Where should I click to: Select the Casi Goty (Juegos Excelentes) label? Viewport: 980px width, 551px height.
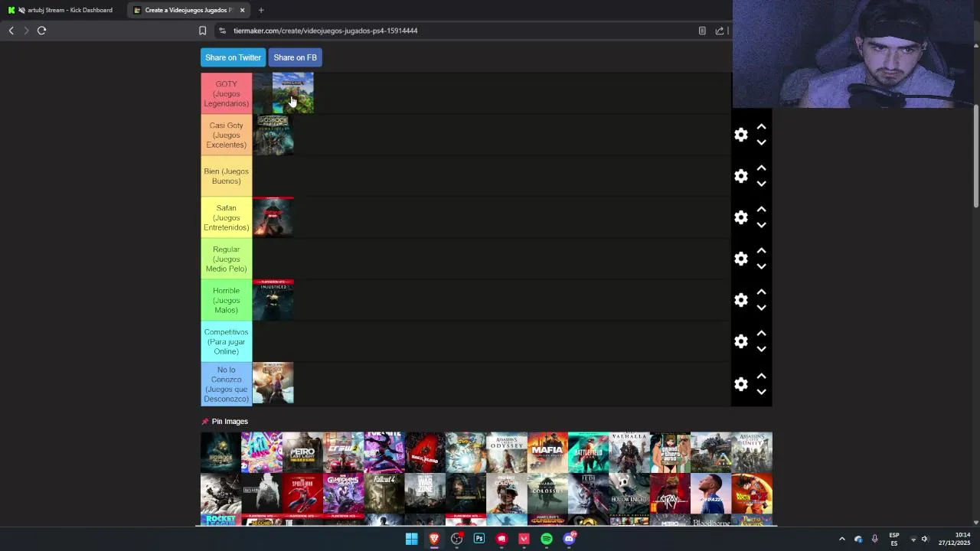coord(226,135)
